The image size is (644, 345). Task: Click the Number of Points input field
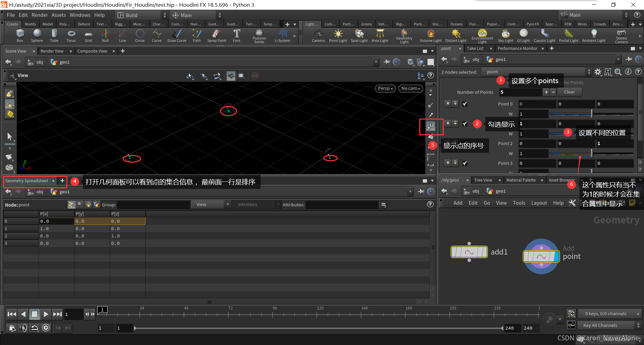pos(520,92)
